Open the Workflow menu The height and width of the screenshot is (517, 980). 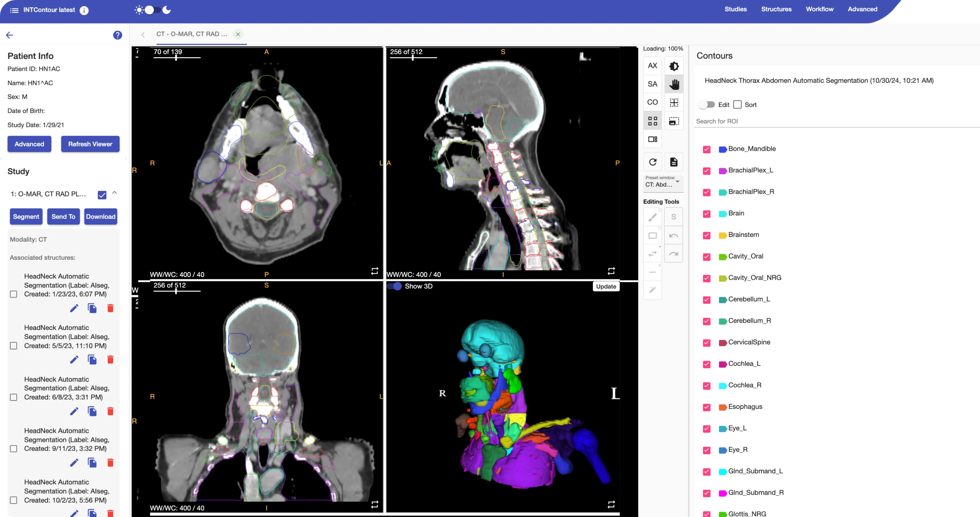[819, 9]
